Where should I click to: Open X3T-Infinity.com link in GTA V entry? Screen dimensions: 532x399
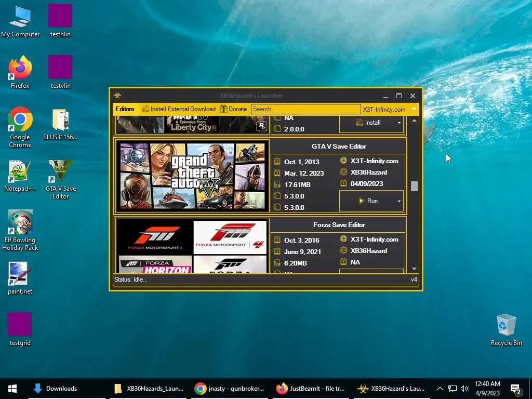point(374,161)
